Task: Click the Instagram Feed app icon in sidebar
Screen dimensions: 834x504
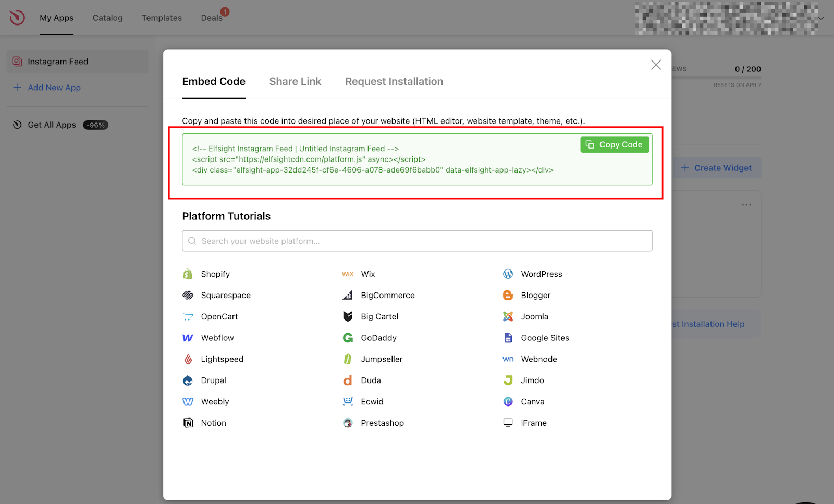Action: point(17,62)
